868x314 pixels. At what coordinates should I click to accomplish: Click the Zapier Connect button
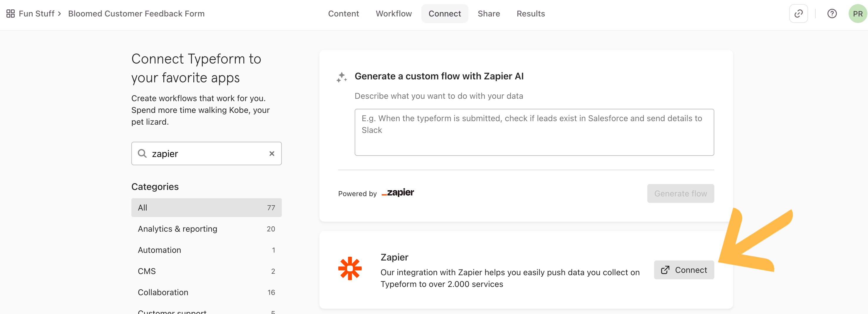(x=684, y=270)
